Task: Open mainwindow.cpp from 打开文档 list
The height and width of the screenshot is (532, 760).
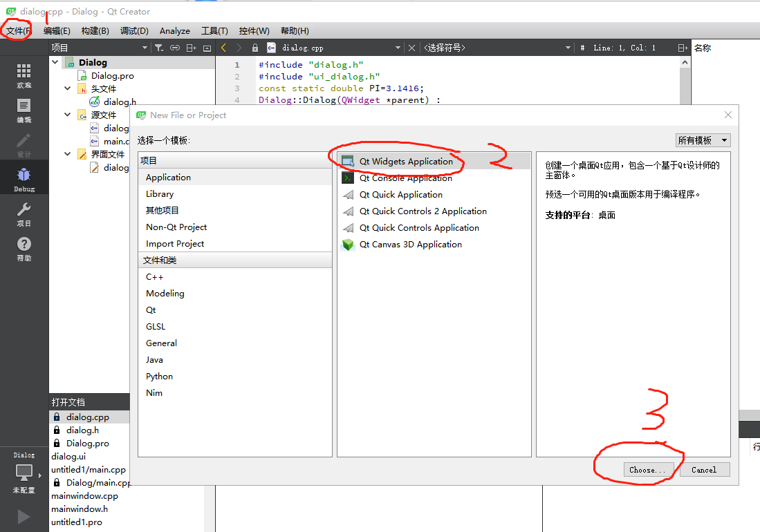Action: [x=84, y=495]
